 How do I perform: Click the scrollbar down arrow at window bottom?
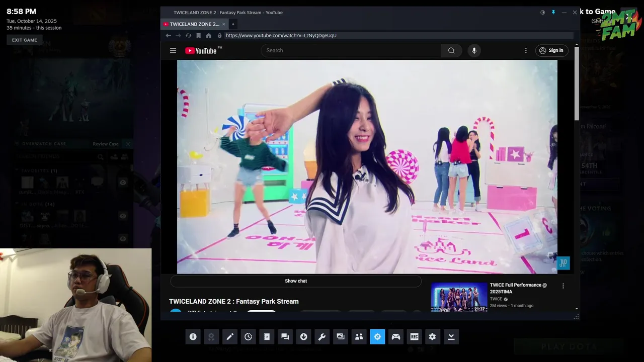(577, 309)
